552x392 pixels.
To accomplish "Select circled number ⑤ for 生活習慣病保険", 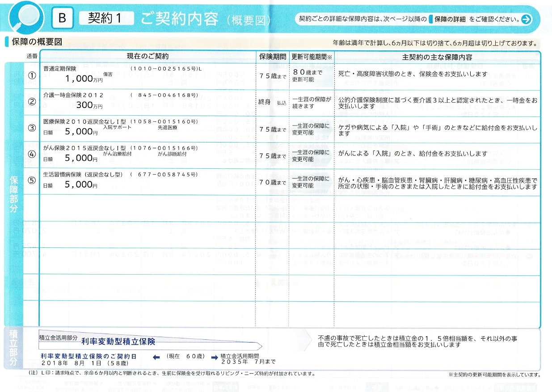I will click(x=32, y=182).
